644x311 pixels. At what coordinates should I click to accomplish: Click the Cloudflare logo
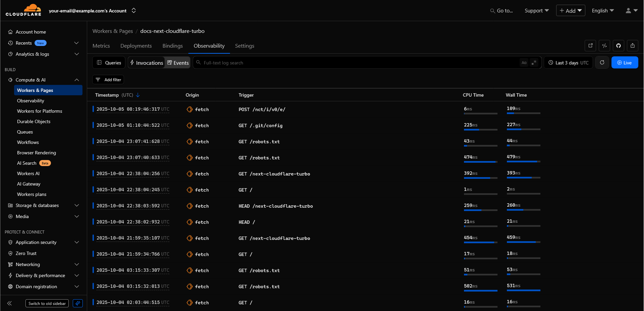(23, 10)
